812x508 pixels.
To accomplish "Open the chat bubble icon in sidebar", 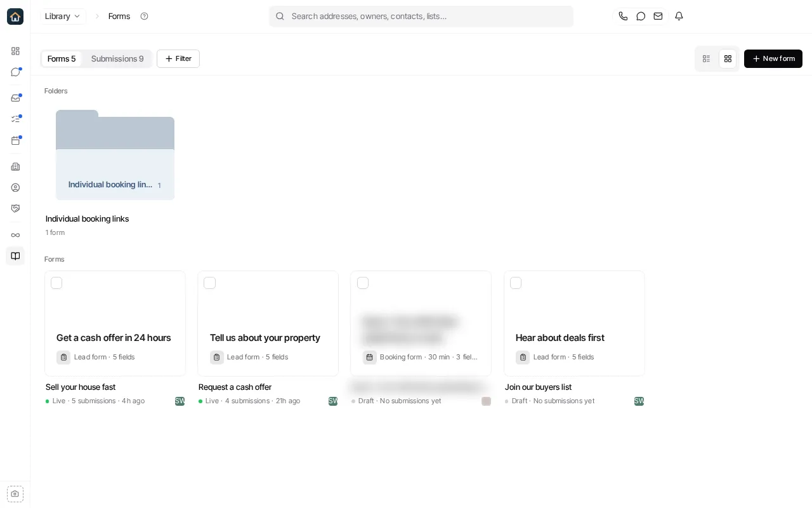I will [15, 72].
